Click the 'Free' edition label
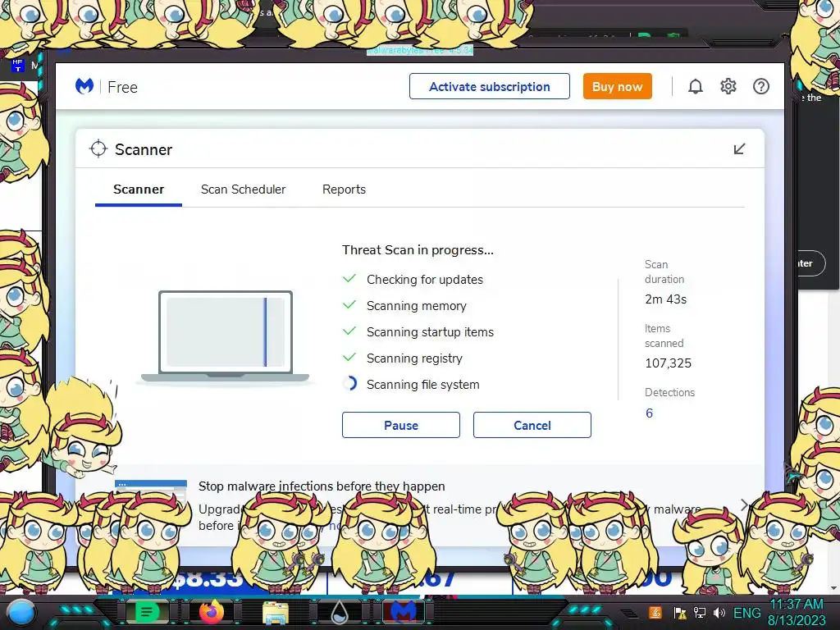The width and height of the screenshot is (840, 630). [x=123, y=87]
